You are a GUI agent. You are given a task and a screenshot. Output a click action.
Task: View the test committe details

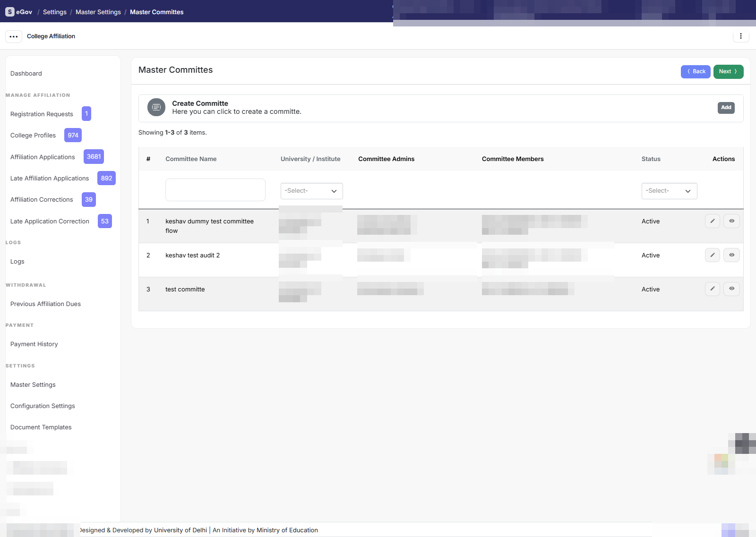[731, 289]
